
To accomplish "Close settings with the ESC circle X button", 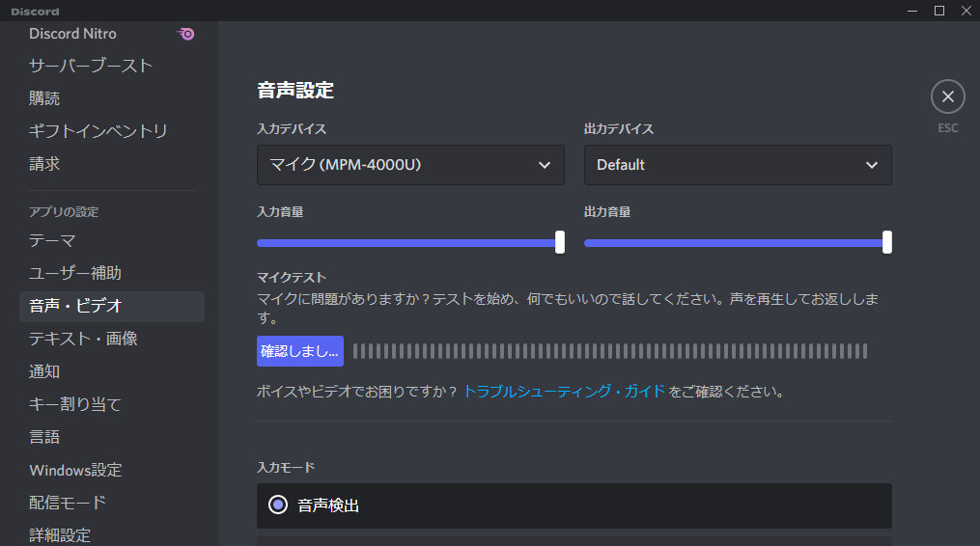I will click(947, 96).
